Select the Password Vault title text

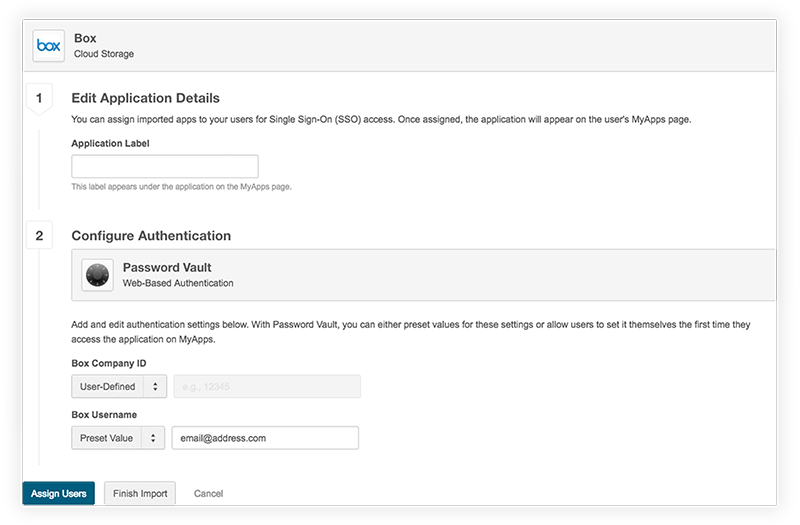(167, 267)
